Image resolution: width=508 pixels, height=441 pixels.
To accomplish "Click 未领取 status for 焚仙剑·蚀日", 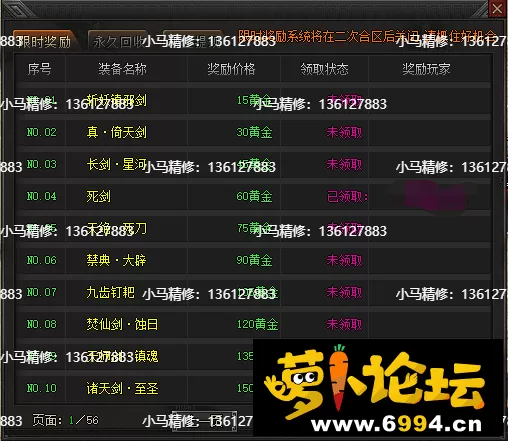I will [x=344, y=324].
